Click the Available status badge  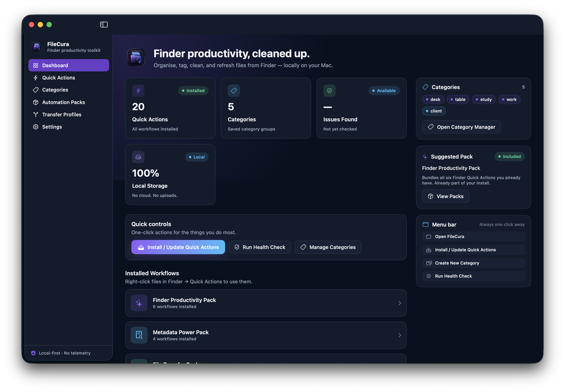point(384,91)
